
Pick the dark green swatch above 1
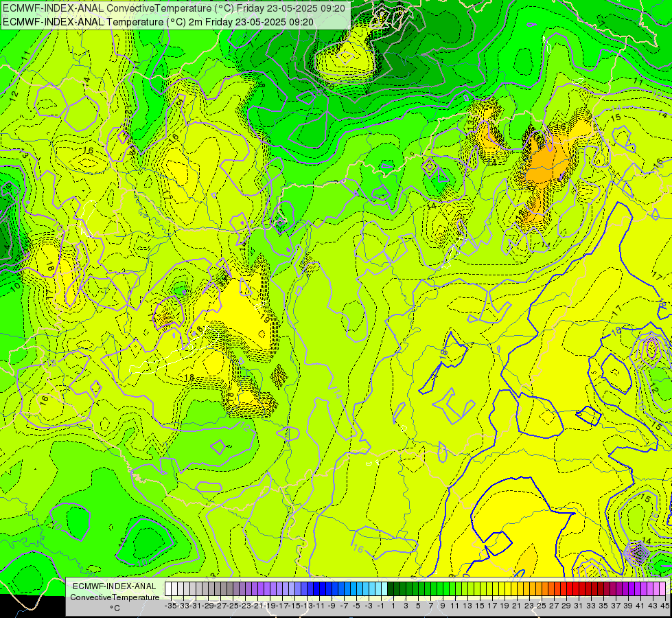pyautogui.click(x=391, y=589)
